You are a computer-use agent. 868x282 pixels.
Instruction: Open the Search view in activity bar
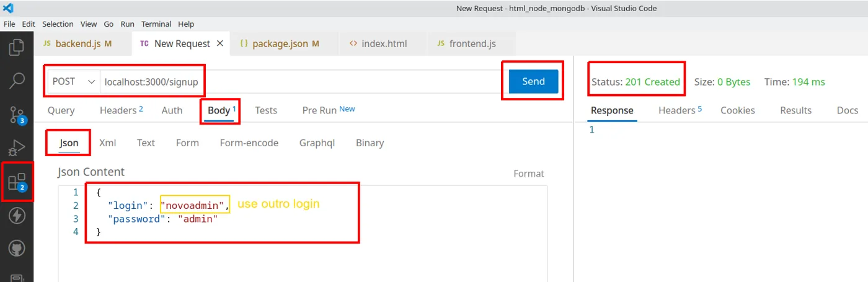click(x=17, y=81)
